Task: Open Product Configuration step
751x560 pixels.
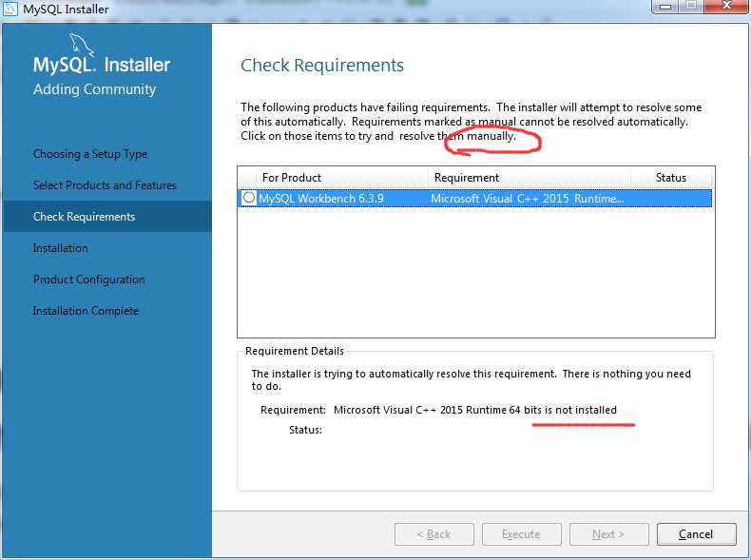Action: pos(89,280)
